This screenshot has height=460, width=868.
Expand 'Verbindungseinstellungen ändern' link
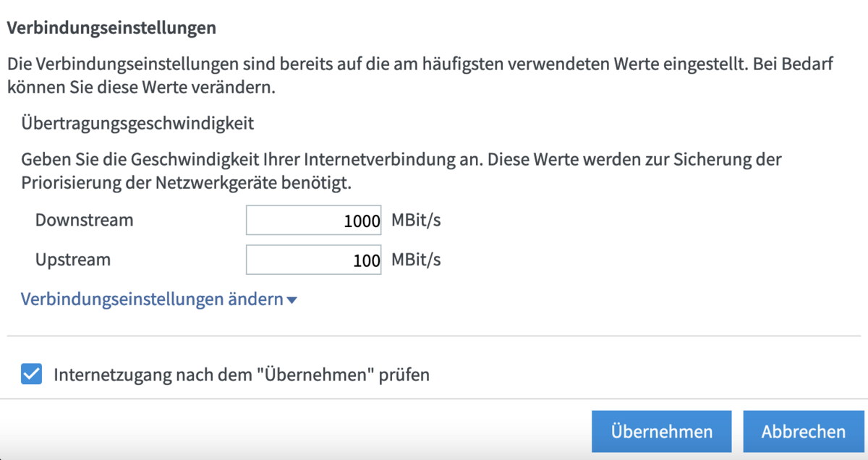tap(151, 299)
